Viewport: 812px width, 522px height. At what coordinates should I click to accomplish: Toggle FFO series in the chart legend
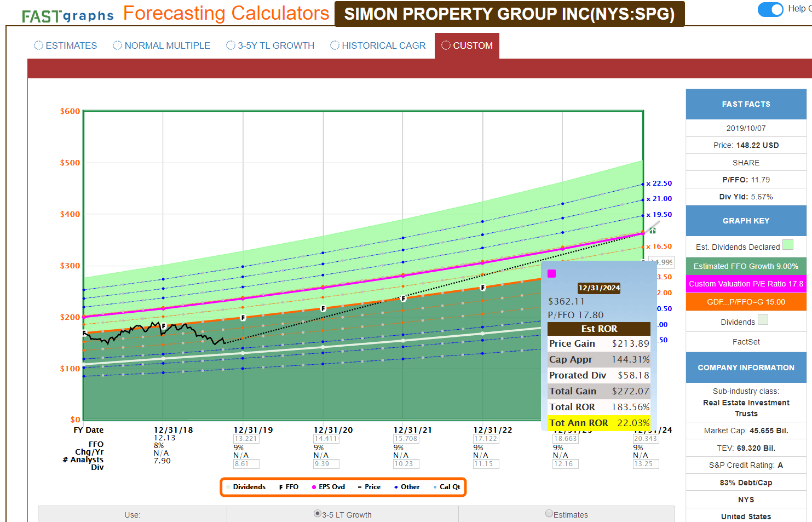pyautogui.click(x=289, y=487)
